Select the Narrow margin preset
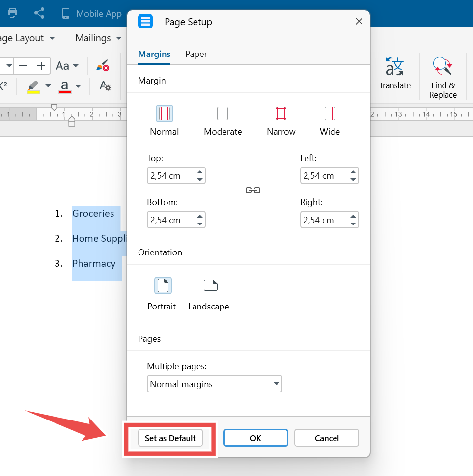Viewport: 473px width, 476px height. point(281,120)
